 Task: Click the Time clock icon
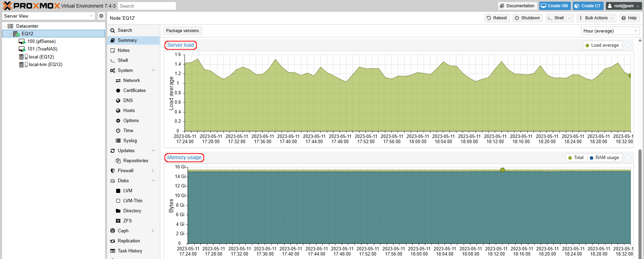[x=118, y=131]
